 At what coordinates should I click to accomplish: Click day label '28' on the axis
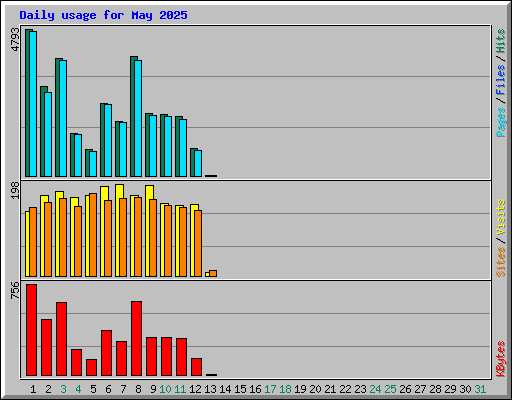pyautogui.click(x=435, y=389)
